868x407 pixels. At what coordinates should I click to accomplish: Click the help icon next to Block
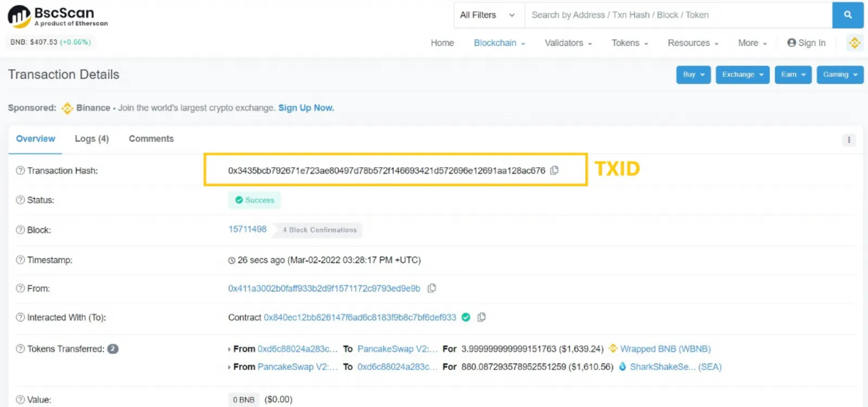tap(20, 230)
